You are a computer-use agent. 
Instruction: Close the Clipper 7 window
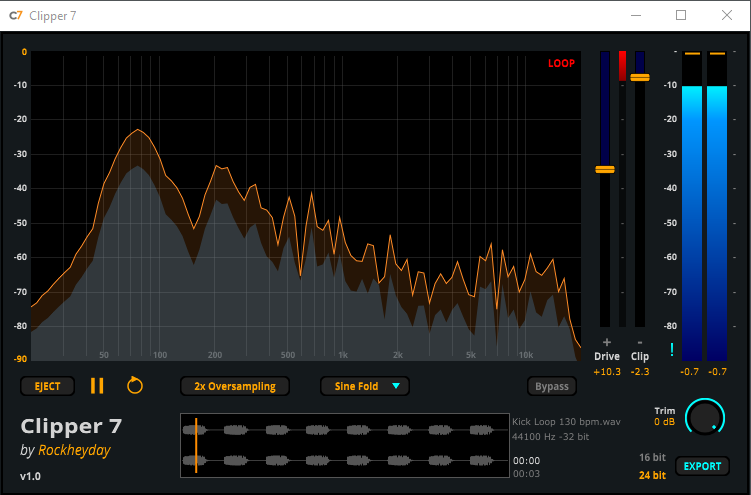coord(727,15)
